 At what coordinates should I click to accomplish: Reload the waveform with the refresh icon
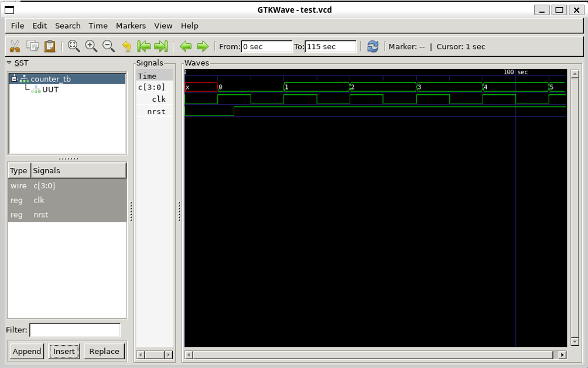(372, 46)
